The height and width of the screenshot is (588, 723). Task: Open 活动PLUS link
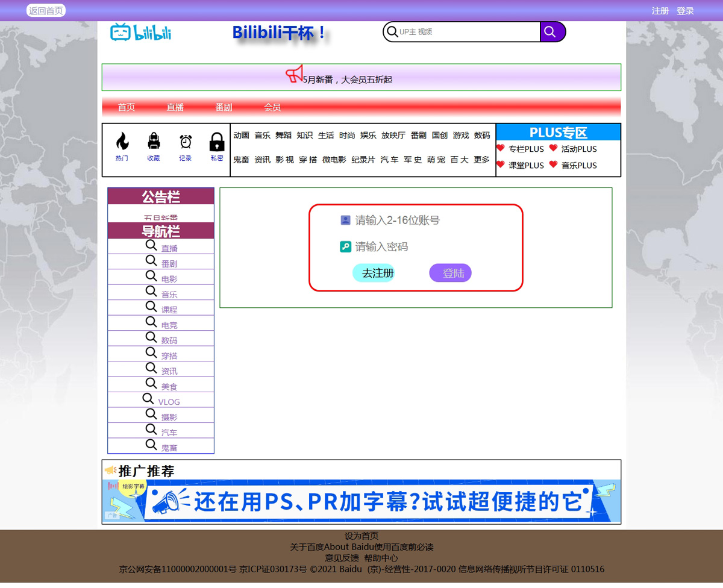click(x=579, y=149)
